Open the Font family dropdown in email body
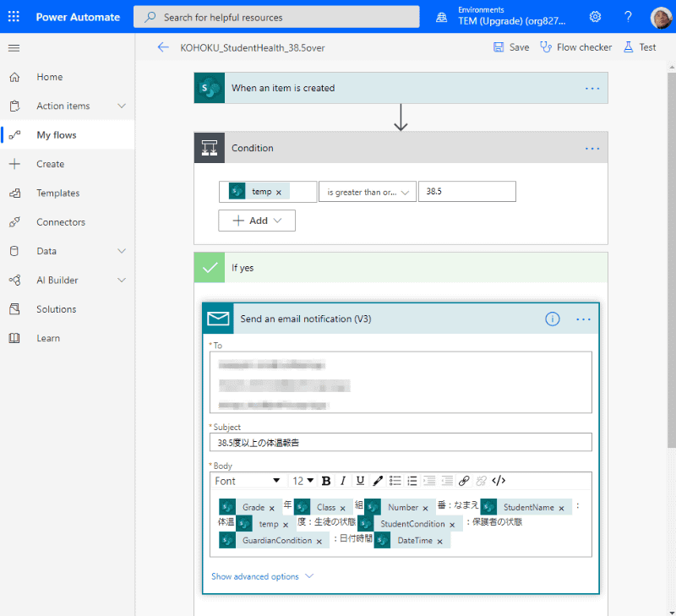 click(x=248, y=480)
